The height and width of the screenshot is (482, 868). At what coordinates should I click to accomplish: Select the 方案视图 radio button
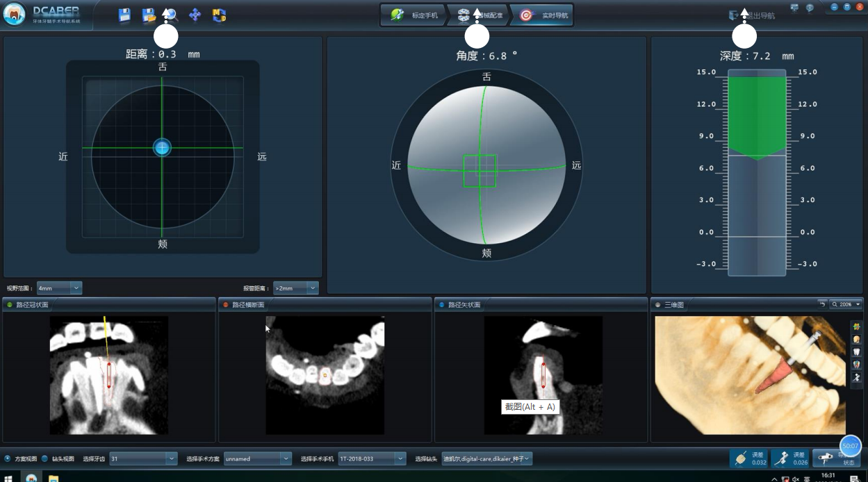click(8, 458)
